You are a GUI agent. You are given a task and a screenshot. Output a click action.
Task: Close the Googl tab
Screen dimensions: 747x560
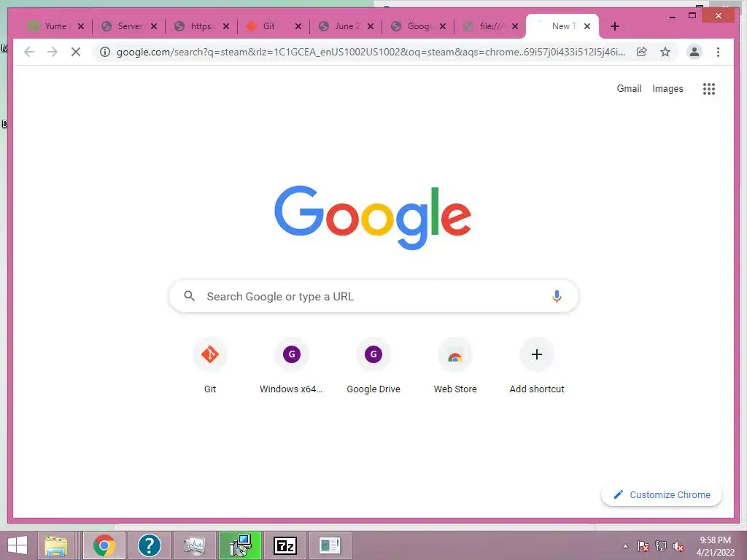click(443, 26)
